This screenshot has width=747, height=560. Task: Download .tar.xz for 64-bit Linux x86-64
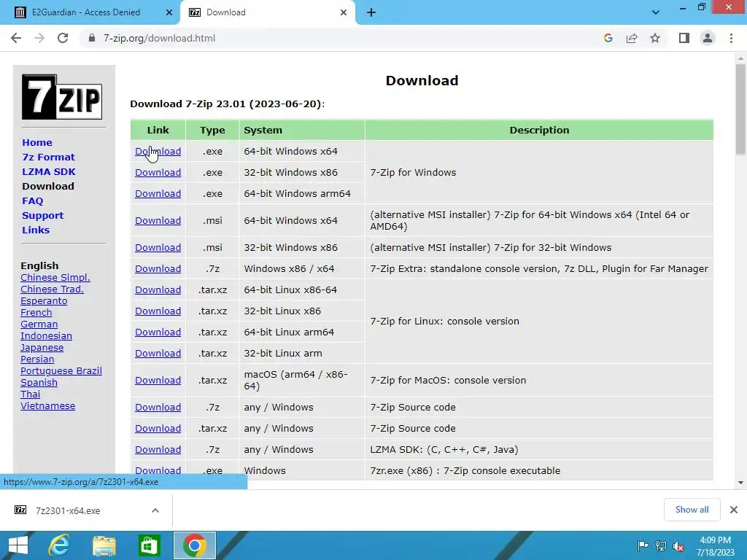pyautogui.click(x=158, y=289)
